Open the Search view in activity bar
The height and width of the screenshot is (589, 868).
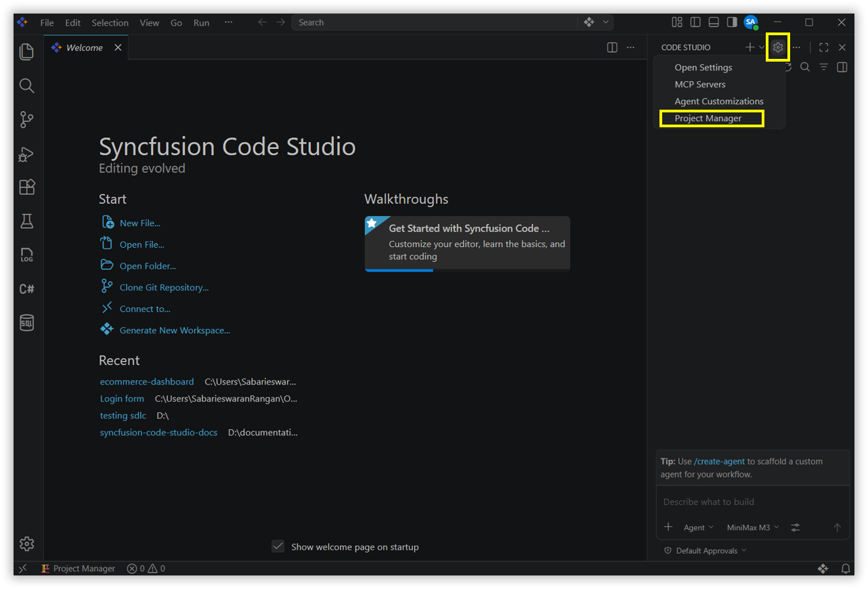26,85
